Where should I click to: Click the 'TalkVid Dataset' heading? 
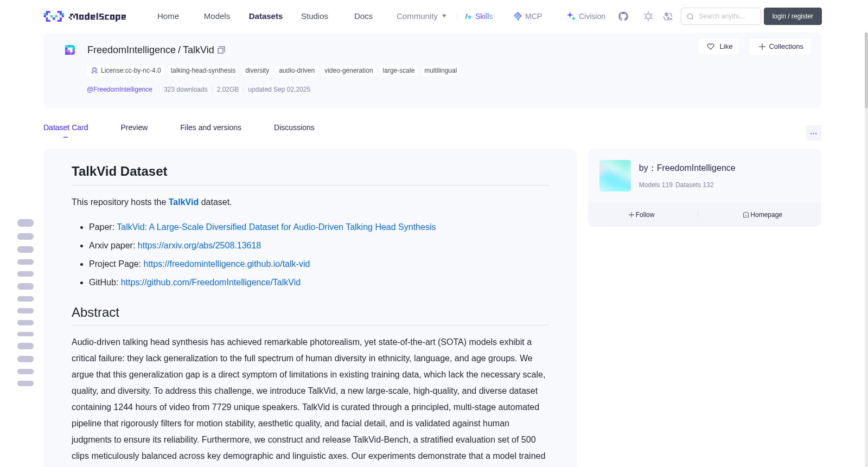119,171
